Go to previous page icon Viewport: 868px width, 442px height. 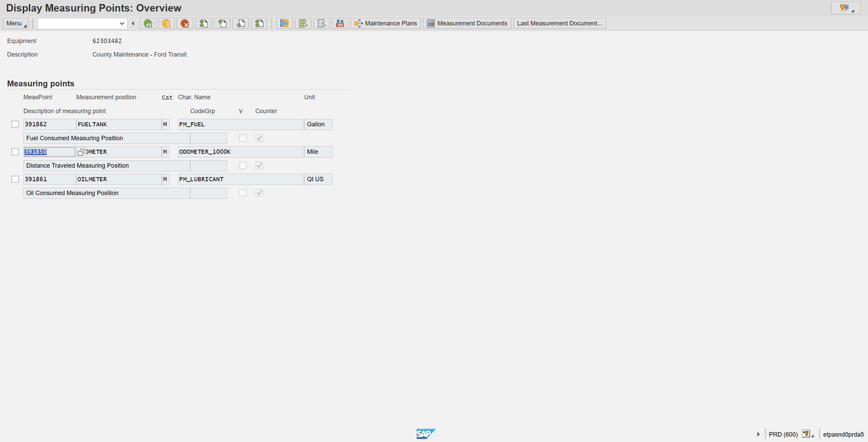tap(222, 23)
